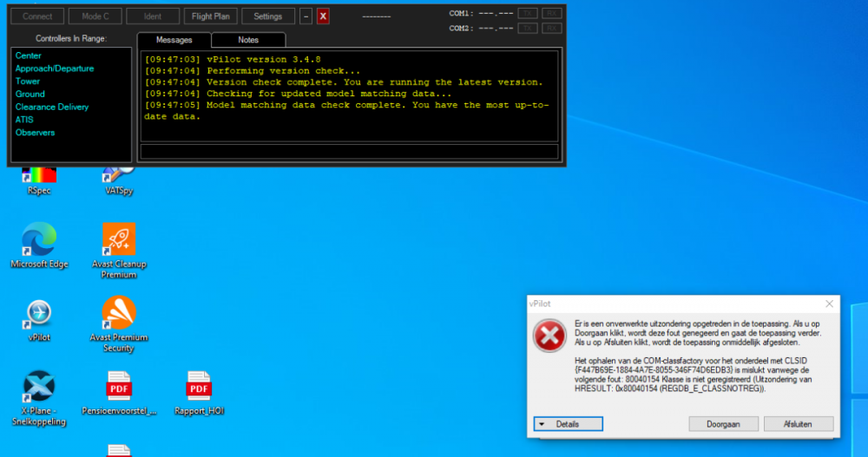Click the 'vPilot version 3.4.8' message line
The height and width of the screenshot is (457, 868).
tap(233, 59)
